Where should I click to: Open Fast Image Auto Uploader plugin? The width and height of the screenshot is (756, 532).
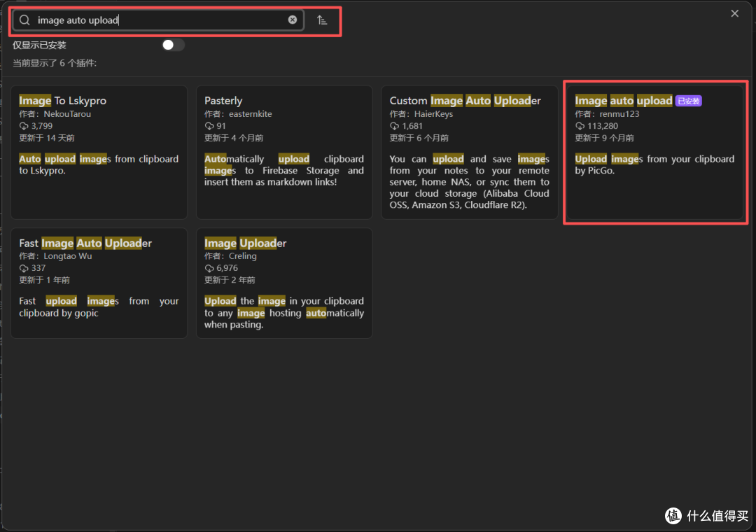(99, 283)
